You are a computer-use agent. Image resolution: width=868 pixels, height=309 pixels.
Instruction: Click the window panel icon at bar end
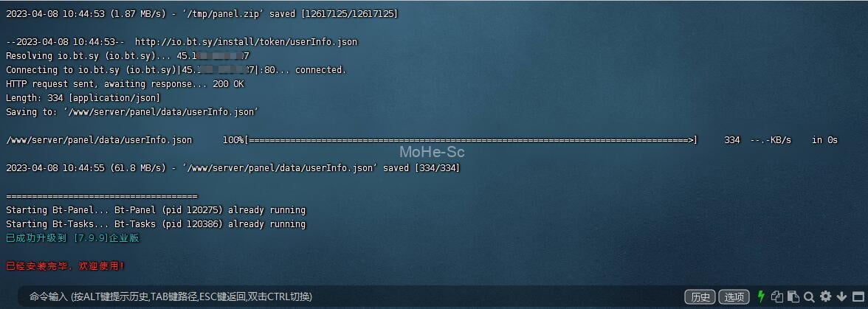point(858,297)
